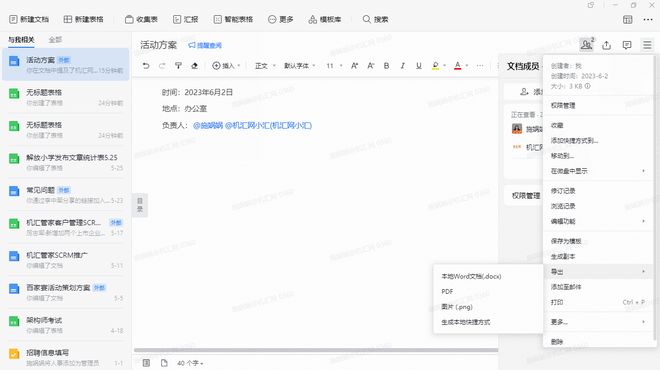Toggle underline formatting
660x370 pixels.
pos(419,66)
